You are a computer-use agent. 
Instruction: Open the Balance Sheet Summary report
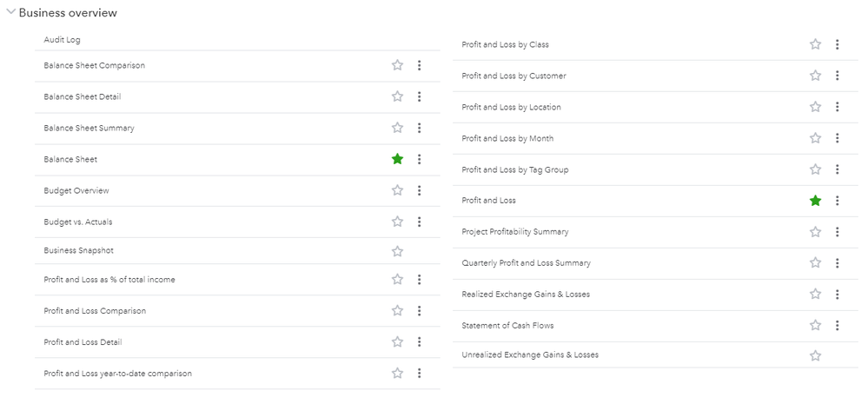(89, 128)
